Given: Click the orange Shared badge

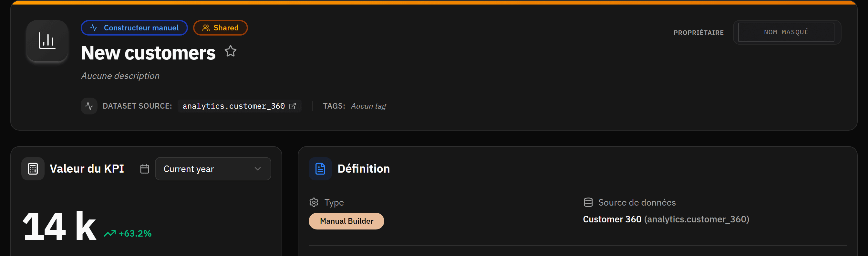Looking at the screenshot, I should click(220, 28).
